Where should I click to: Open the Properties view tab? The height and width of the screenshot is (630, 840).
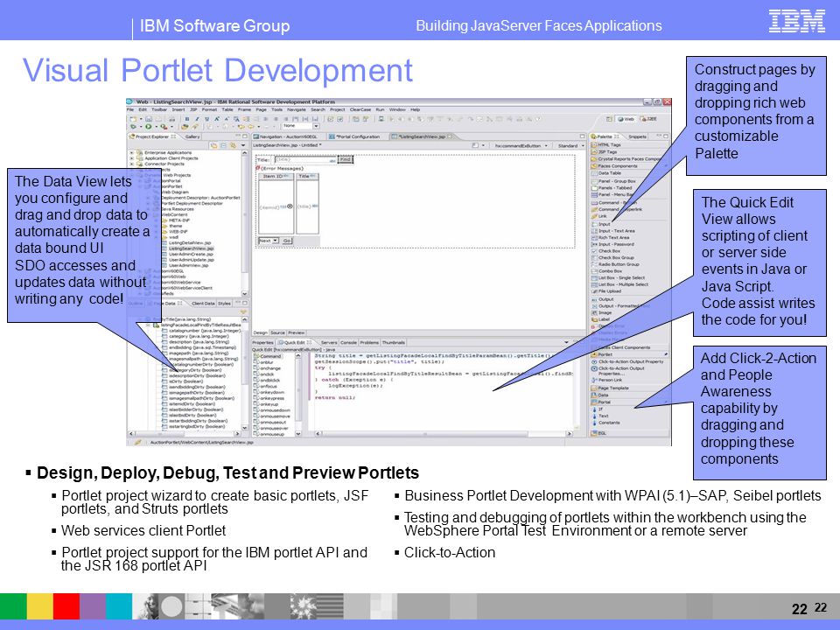coord(262,342)
